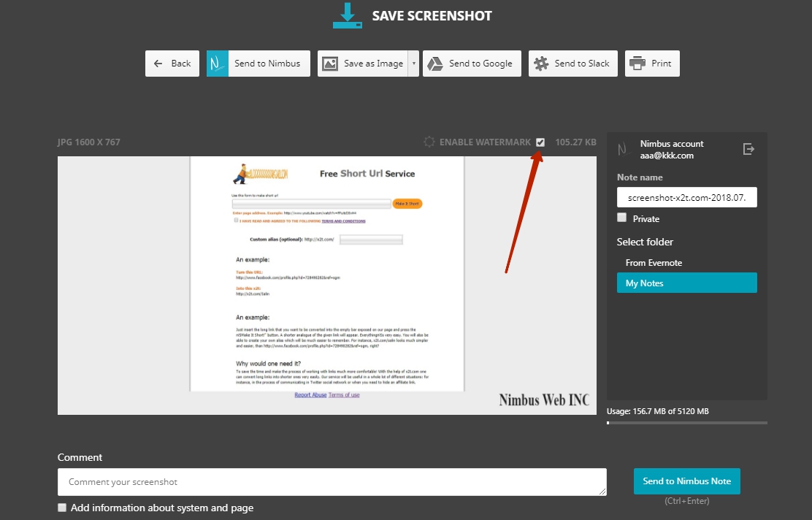Image resolution: width=812 pixels, height=520 pixels.
Task: Click the Nimbus N logo icon
Action: pyautogui.click(x=218, y=64)
